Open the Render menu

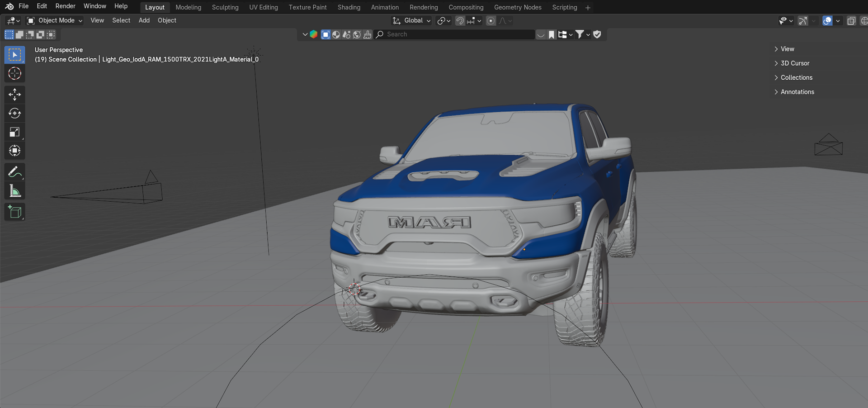(x=66, y=6)
